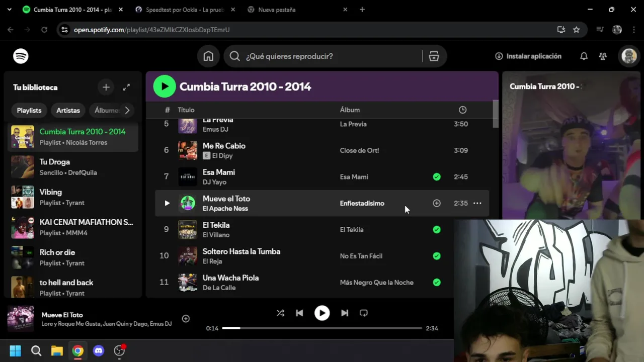Open Más Negro Que la Noche album
The width and height of the screenshot is (644, 362).
[376, 283]
